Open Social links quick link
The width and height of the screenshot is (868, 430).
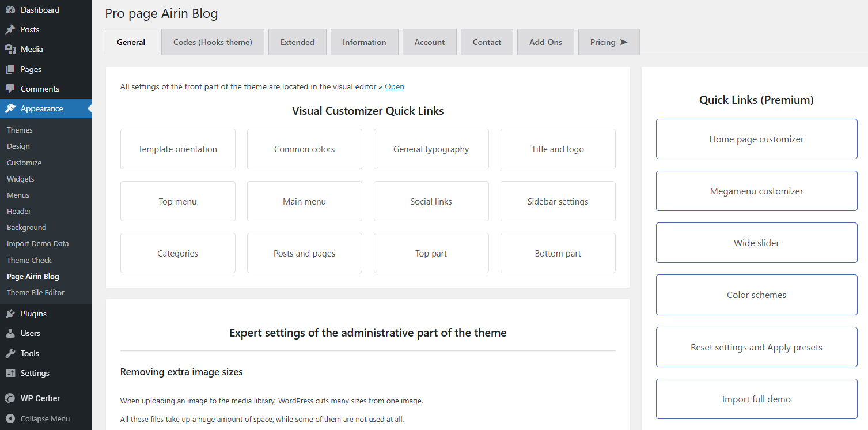[431, 201]
